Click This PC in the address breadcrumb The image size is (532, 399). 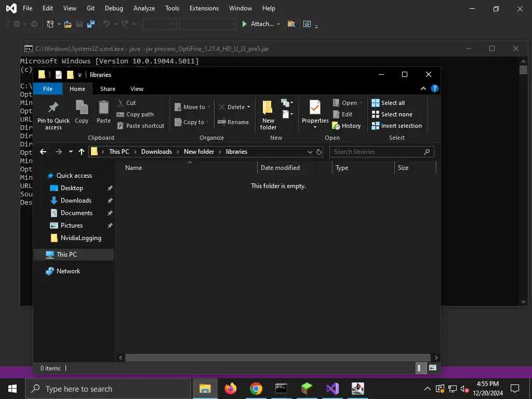(119, 152)
